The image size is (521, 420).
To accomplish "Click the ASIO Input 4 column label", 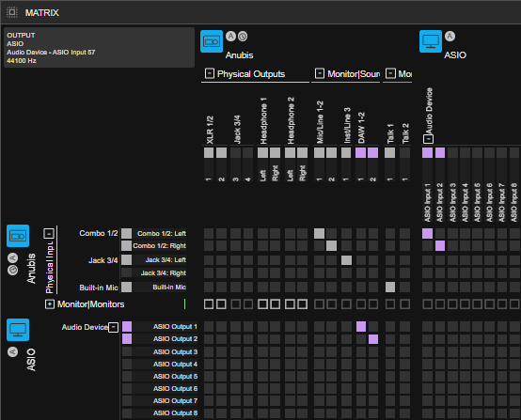I will pos(465,203).
